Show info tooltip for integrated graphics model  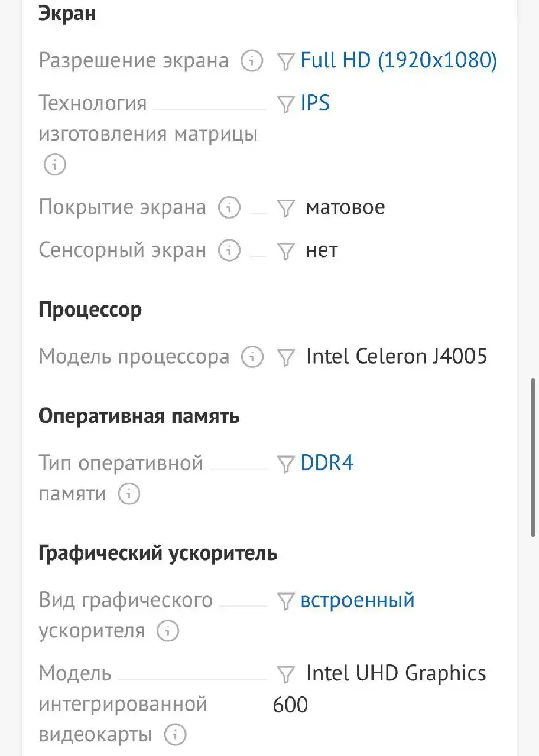176,735
